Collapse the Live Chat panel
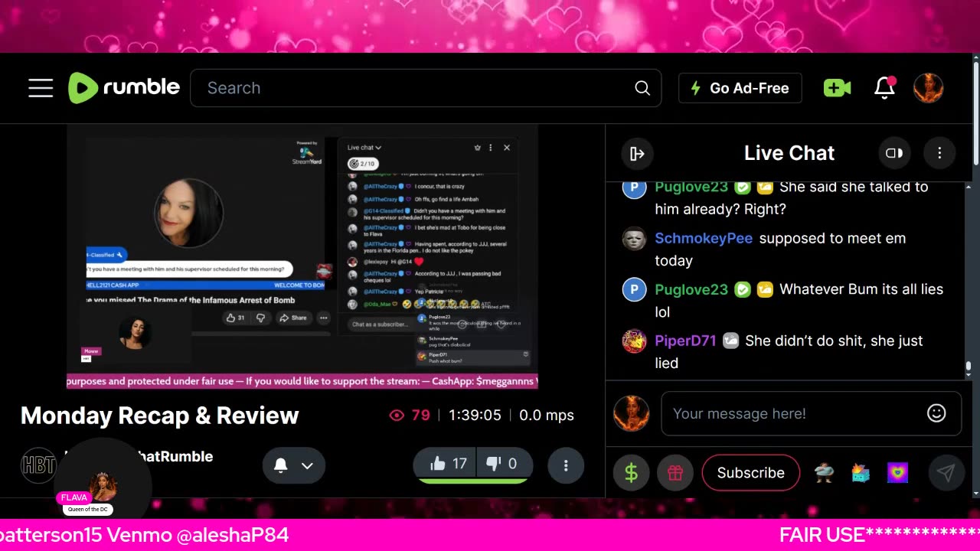Image resolution: width=980 pixels, height=551 pixels. point(637,154)
